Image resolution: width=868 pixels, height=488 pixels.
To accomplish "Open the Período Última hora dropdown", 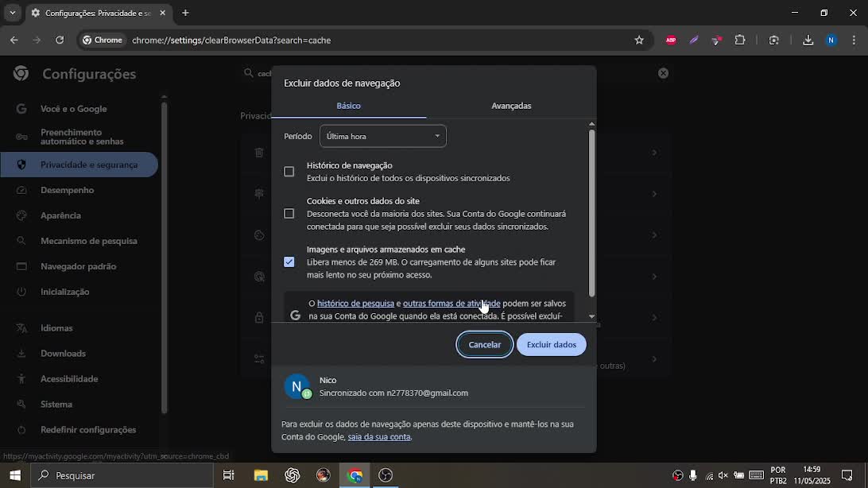I will click(x=382, y=136).
